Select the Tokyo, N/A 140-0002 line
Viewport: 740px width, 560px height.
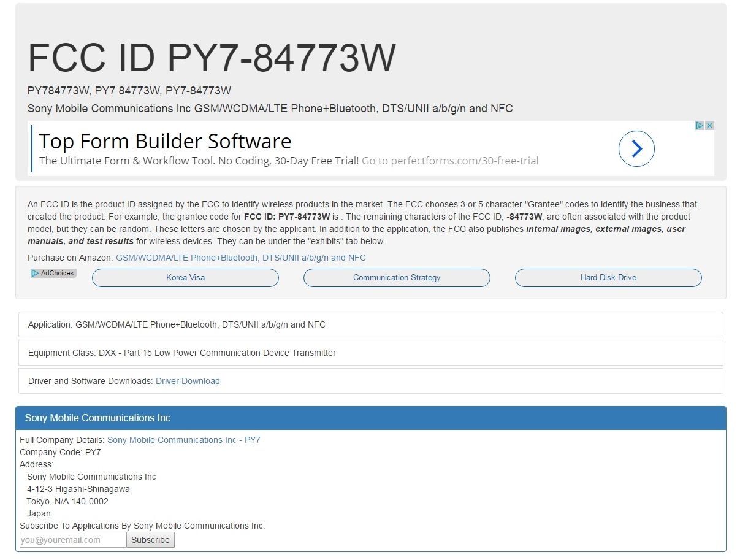coord(67,501)
